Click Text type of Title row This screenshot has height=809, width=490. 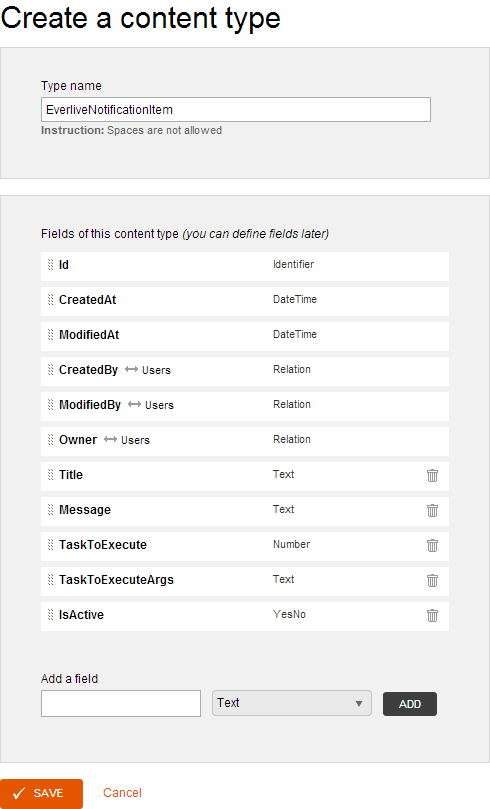coord(284,474)
